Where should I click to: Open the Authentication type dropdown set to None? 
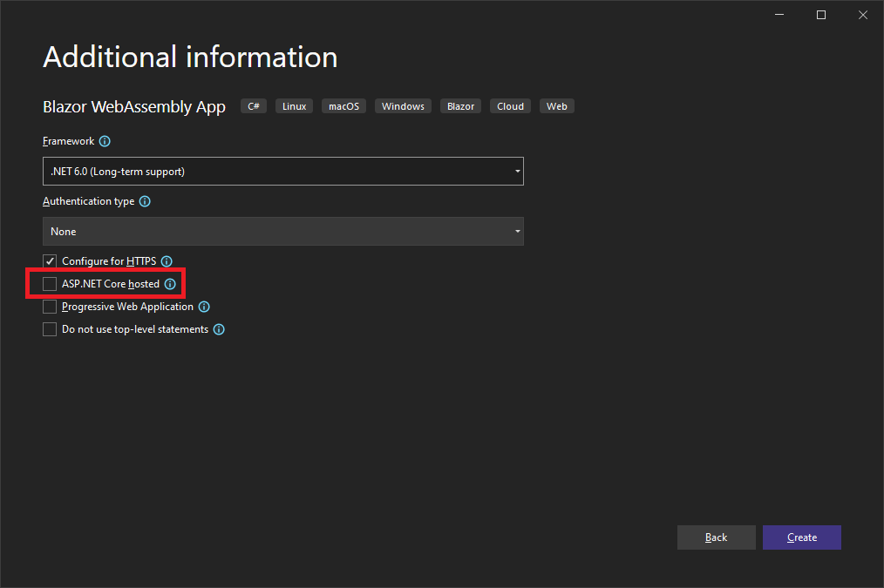point(283,232)
